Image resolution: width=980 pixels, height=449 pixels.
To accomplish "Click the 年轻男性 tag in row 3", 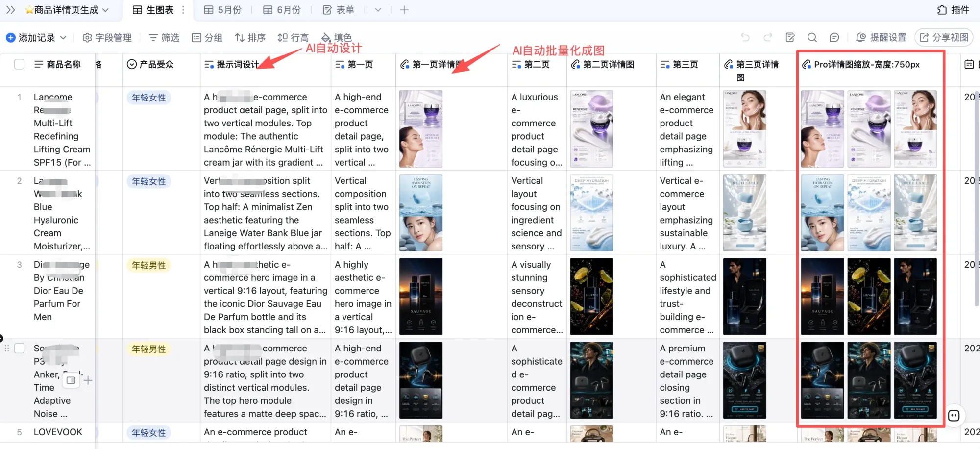I will 149,265.
